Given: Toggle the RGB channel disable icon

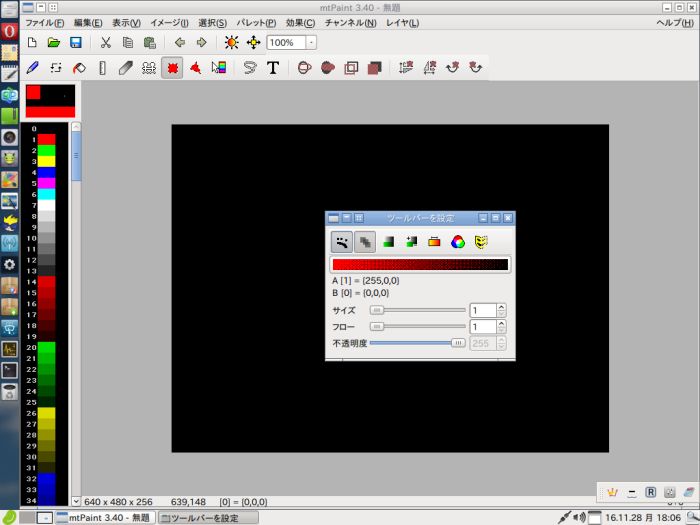Looking at the screenshot, I should point(457,241).
